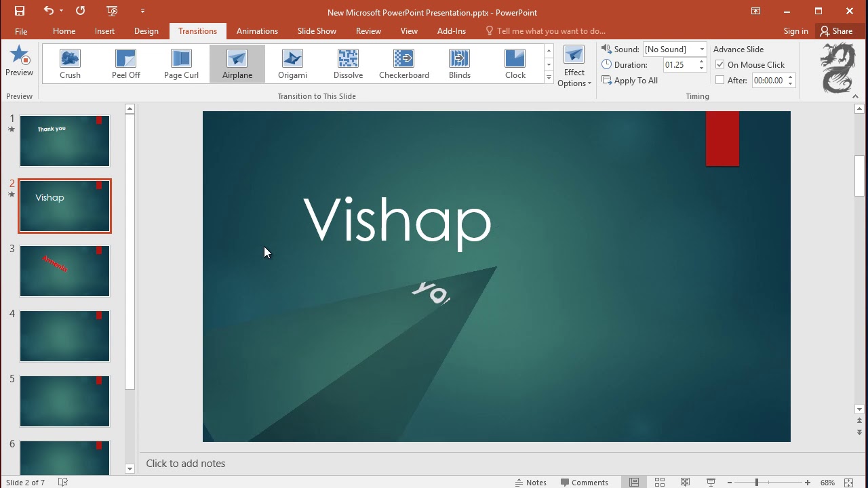868x488 pixels.
Task: Click the zoom slider handle
Action: (x=757, y=483)
